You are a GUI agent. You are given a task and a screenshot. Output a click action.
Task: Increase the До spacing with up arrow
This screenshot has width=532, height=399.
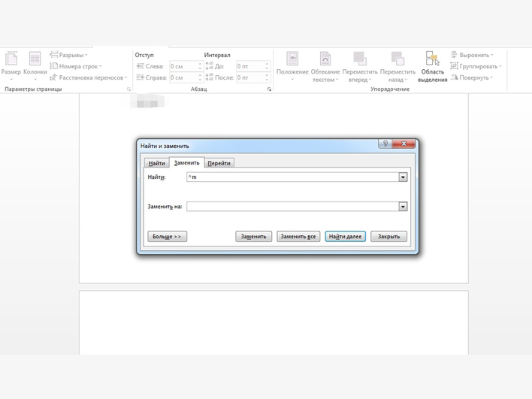click(x=267, y=64)
